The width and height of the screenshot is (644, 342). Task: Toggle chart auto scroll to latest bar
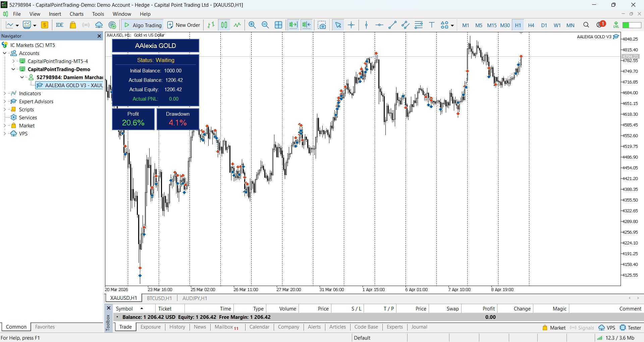(293, 25)
